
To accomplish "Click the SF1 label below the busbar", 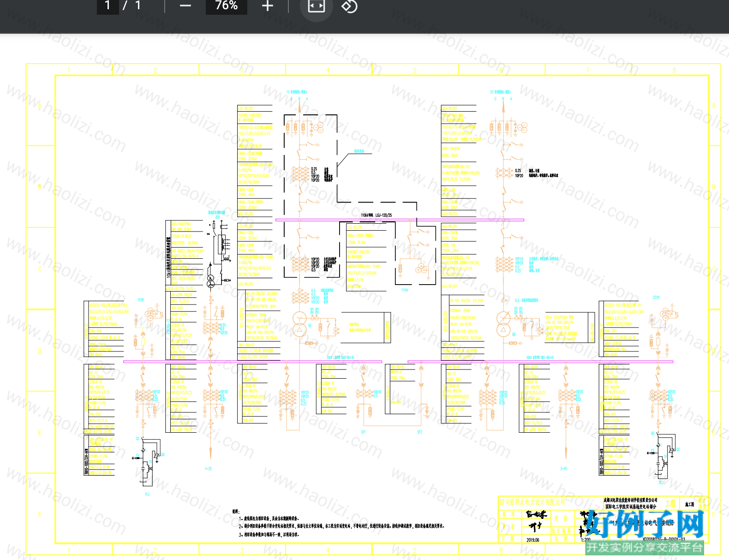I will [364, 432].
